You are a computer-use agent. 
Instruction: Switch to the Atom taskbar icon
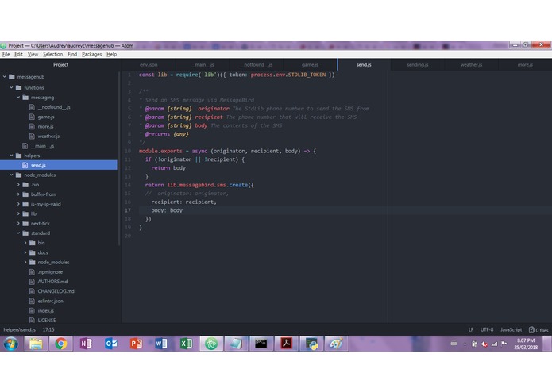tap(211, 344)
